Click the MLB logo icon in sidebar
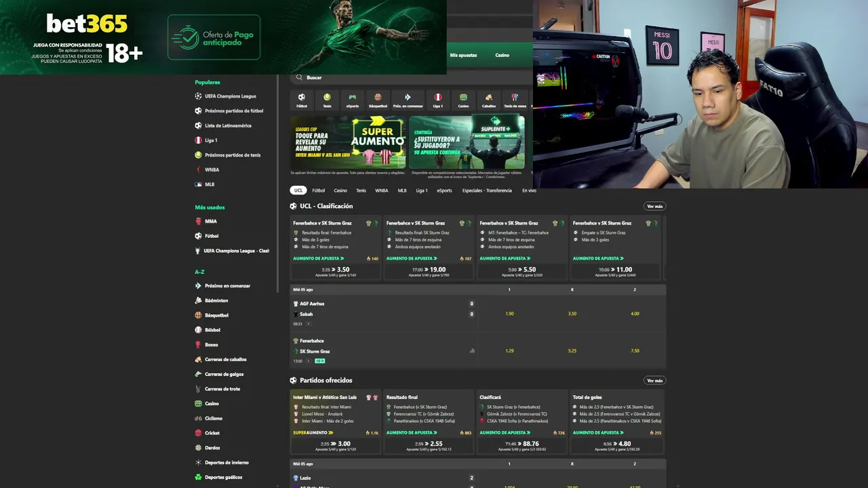This screenshot has height=488, width=868. (x=199, y=184)
